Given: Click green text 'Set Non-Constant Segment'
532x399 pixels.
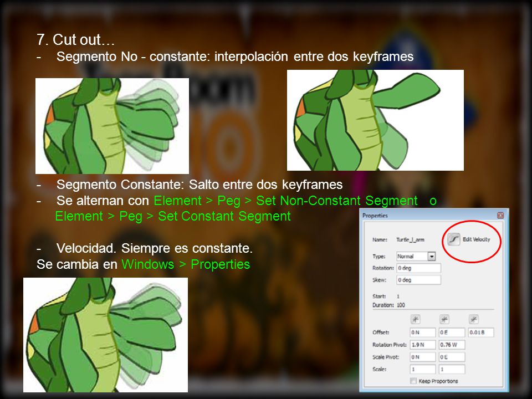Looking at the screenshot, I should pos(336,201).
